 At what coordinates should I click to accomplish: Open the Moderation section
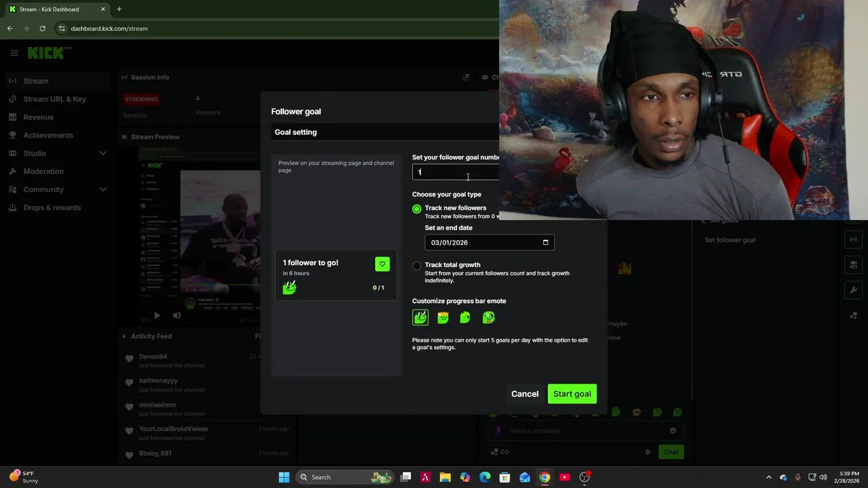43,171
